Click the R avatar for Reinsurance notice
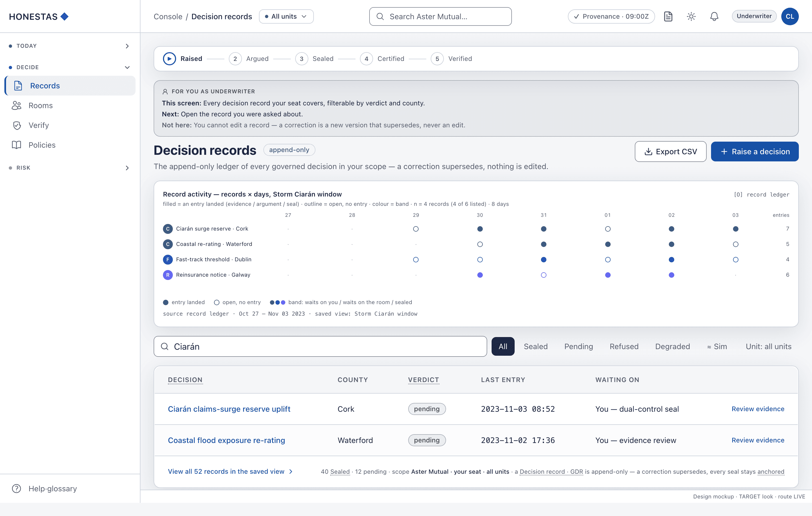The width and height of the screenshot is (812, 516). coord(168,275)
